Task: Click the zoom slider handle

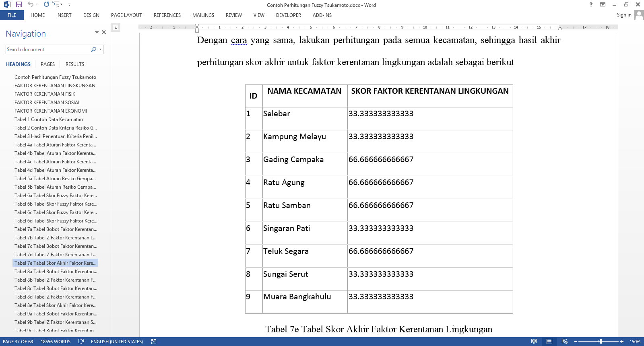Action: click(601, 342)
